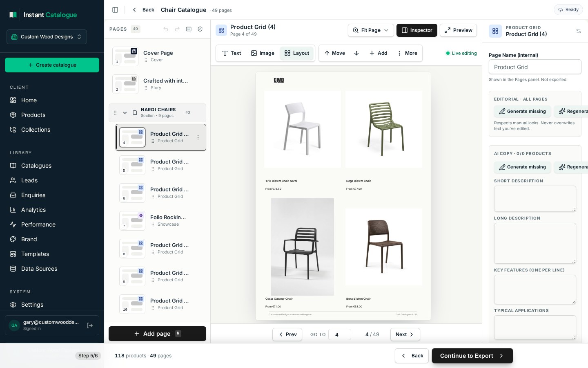The image size is (588, 368).
Task: Collapse the NARDI CHAIRS section chevron
Action: pos(125,113)
